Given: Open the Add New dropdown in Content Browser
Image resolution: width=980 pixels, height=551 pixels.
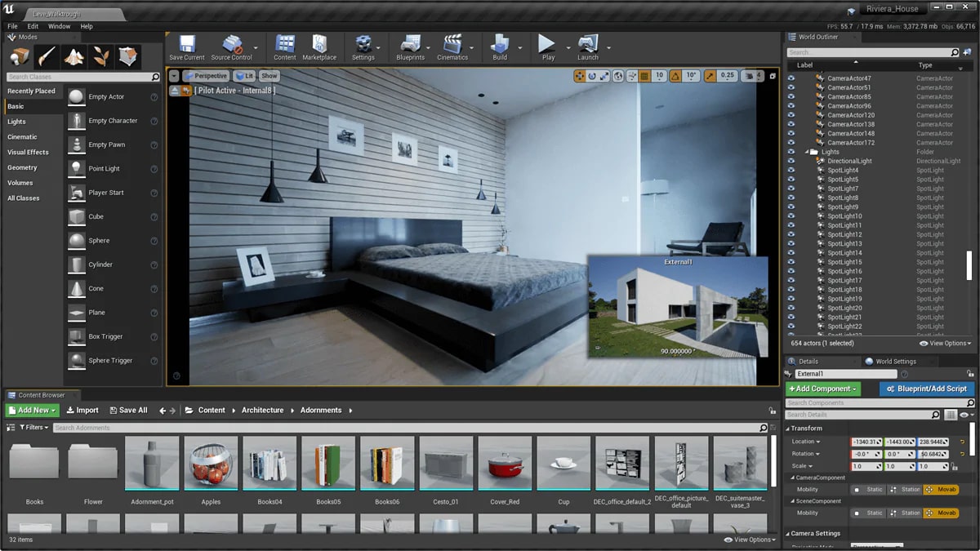Looking at the screenshot, I should (31, 410).
